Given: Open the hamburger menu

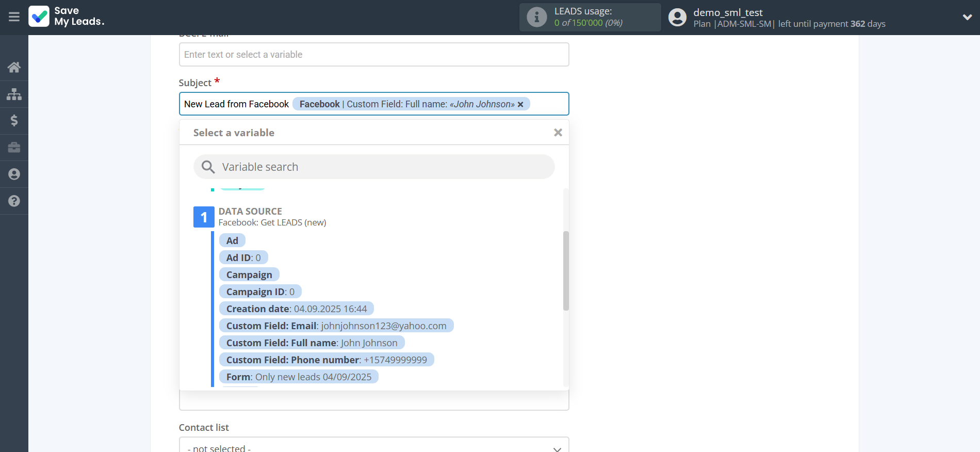Looking at the screenshot, I should (x=14, y=17).
